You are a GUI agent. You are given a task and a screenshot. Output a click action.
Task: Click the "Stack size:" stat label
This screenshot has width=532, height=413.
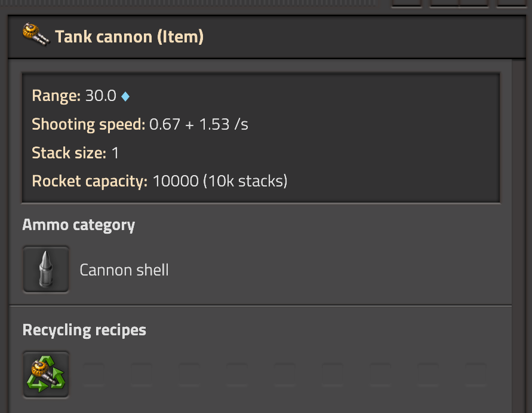[69, 153]
